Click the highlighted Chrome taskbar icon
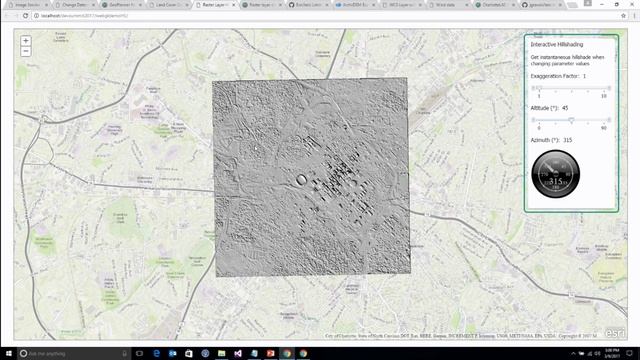The height and width of the screenshot is (360, 640). (x=287, y=353)
